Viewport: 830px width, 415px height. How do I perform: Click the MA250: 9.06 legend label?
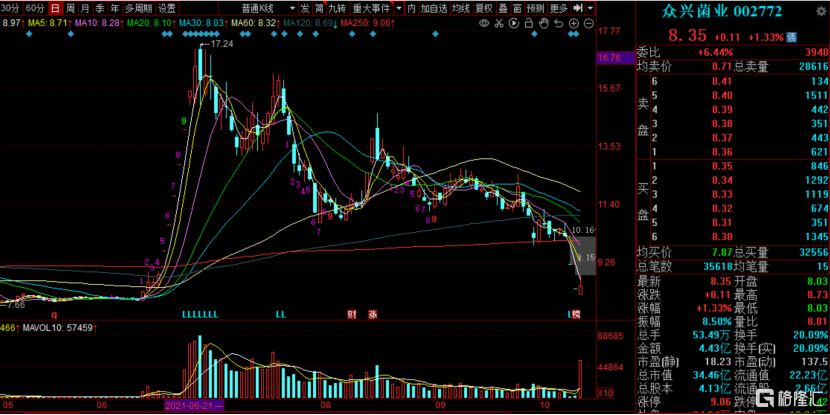coord(368,23)
